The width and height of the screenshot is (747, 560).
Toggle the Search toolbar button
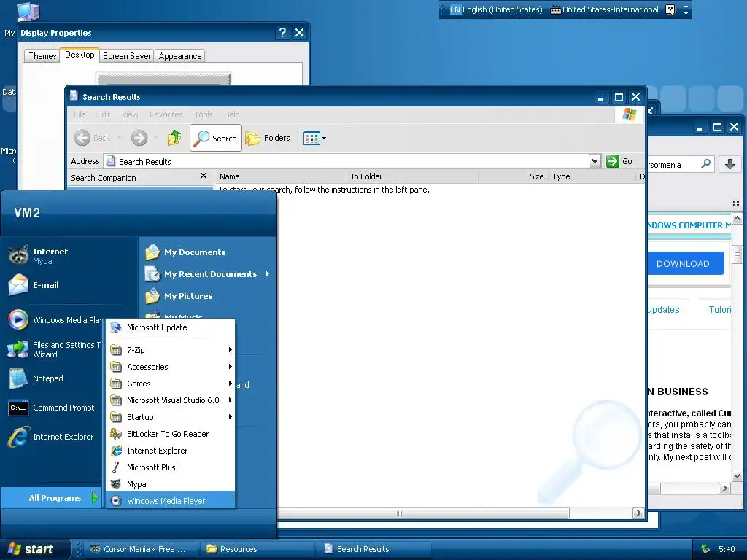[x=216, y=138]
